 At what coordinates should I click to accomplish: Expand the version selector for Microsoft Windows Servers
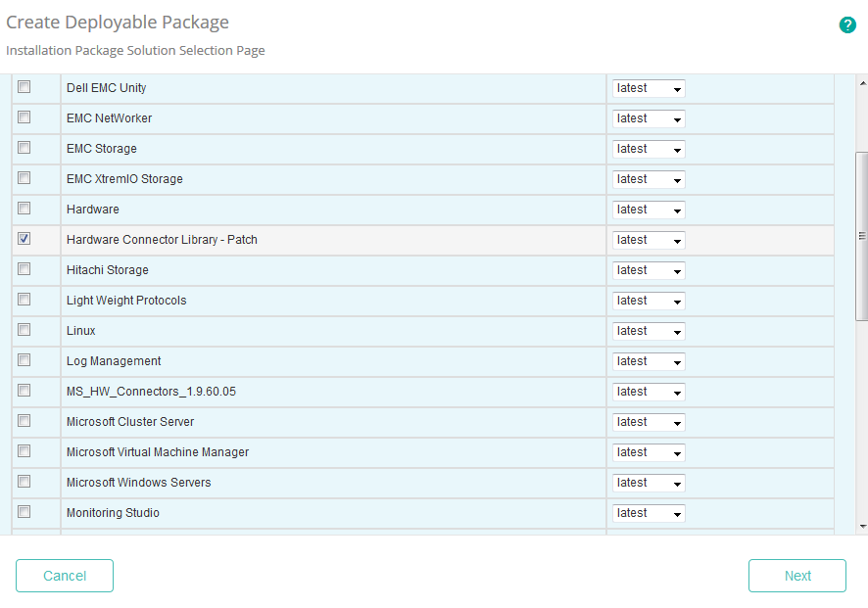pyautogui.click(x=648, y=482)
